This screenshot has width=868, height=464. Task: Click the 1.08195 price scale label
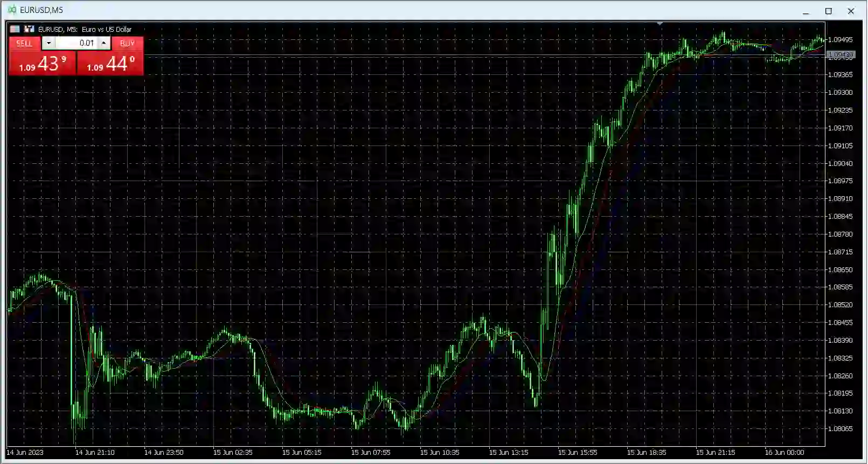pyautogui.click(x=841, y=393)
